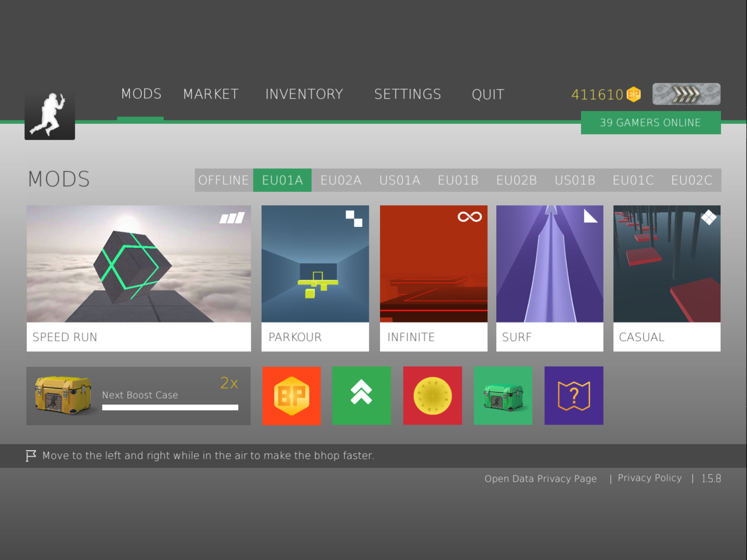Choose the US01A server
The height and width of the screenshot is (560, 747).
pyautogui.click(x=399, y=180)
